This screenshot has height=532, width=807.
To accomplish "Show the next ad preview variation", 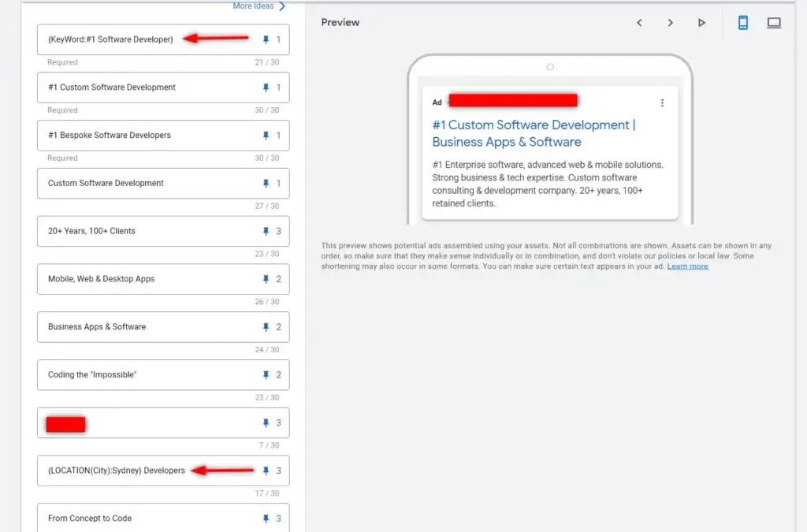I will pyautogui.click(x=671, y=23).
